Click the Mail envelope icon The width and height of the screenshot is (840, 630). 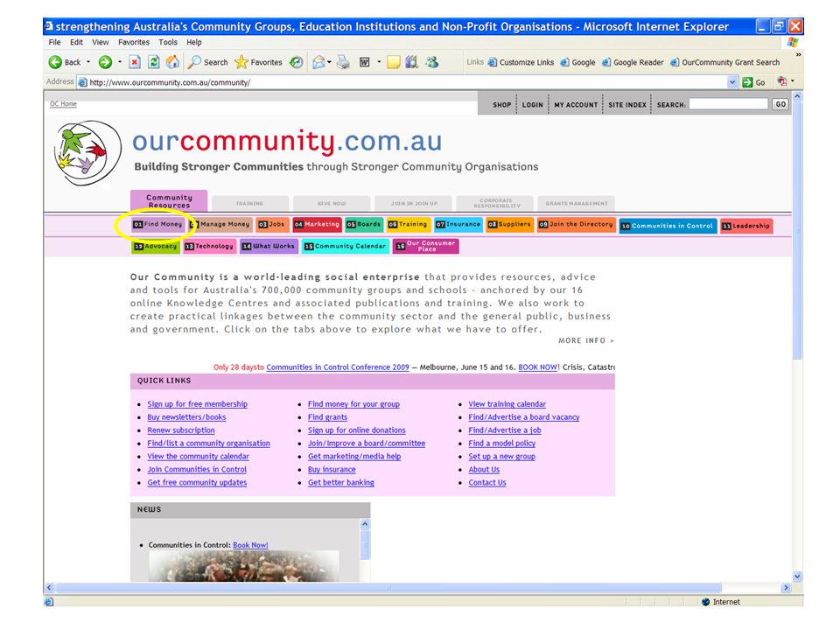pos(318,62)
